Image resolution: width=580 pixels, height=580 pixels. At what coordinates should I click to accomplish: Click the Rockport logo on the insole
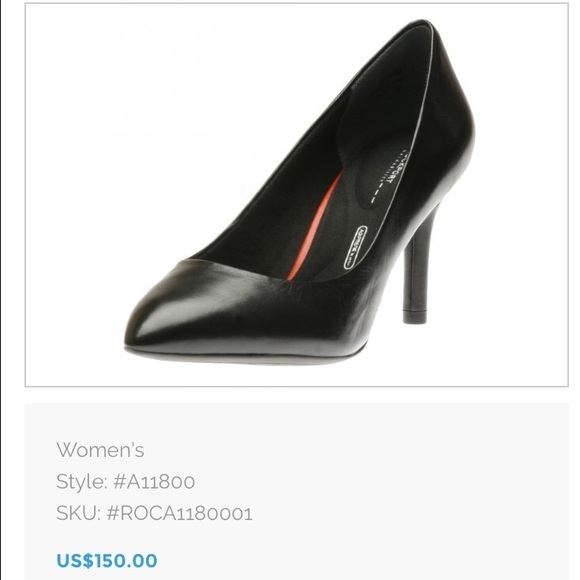(385, 175)
